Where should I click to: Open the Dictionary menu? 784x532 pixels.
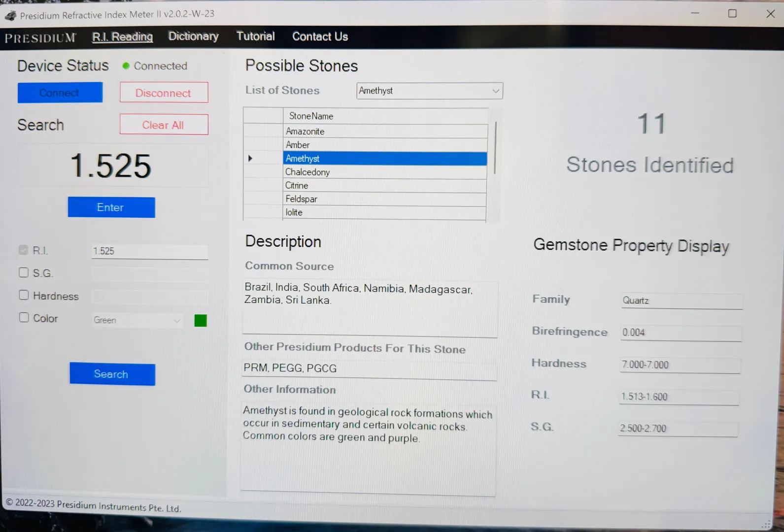193,36
